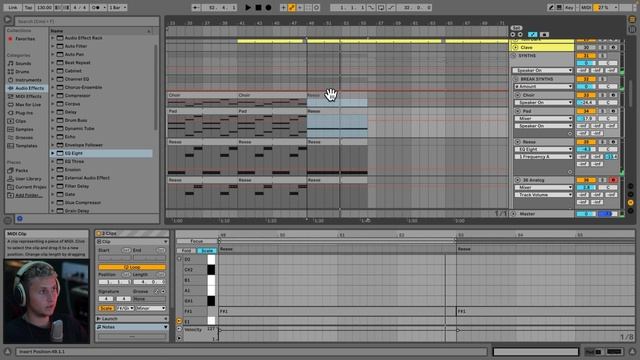
Task: Click the Tap tempo button
Action: (28, 7)
